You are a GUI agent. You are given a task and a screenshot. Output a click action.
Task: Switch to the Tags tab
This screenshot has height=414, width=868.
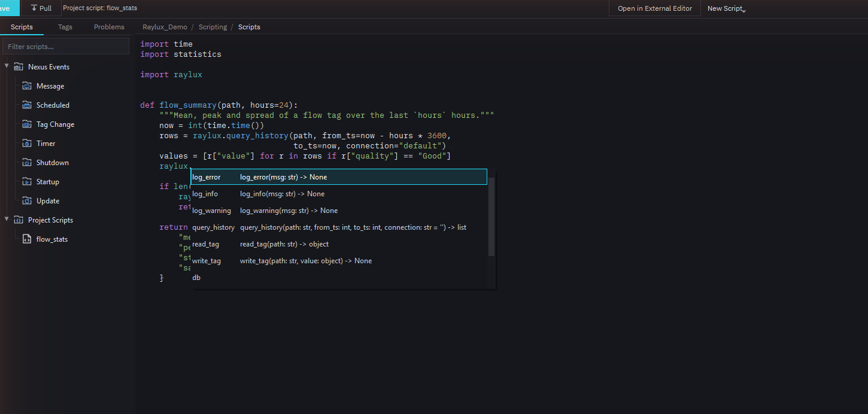[65, 27]
